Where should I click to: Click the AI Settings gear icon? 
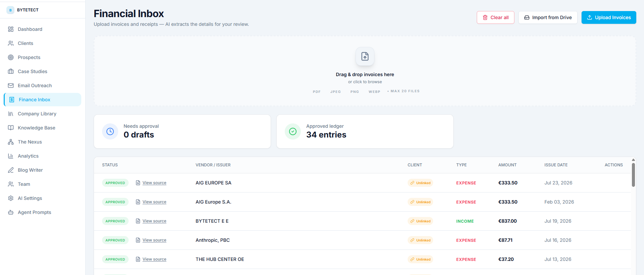tap(11, 198)
